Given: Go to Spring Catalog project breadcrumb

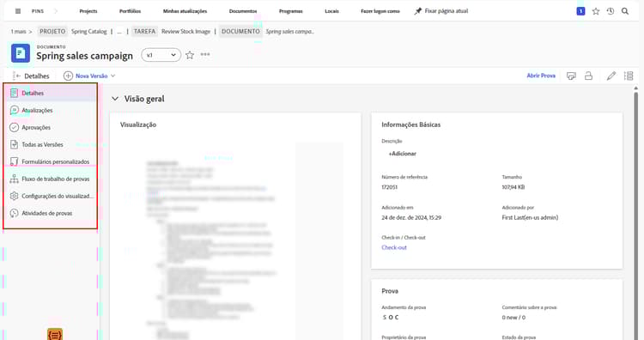Looking at the screenshot, I should [88, 32].
